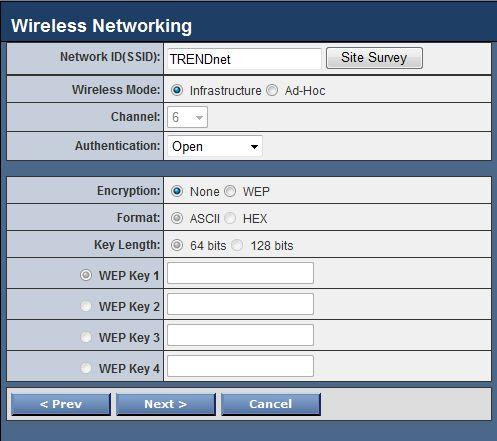Open the Authentication dropdown
Screen dimensions: 497x441
[215, 146]
